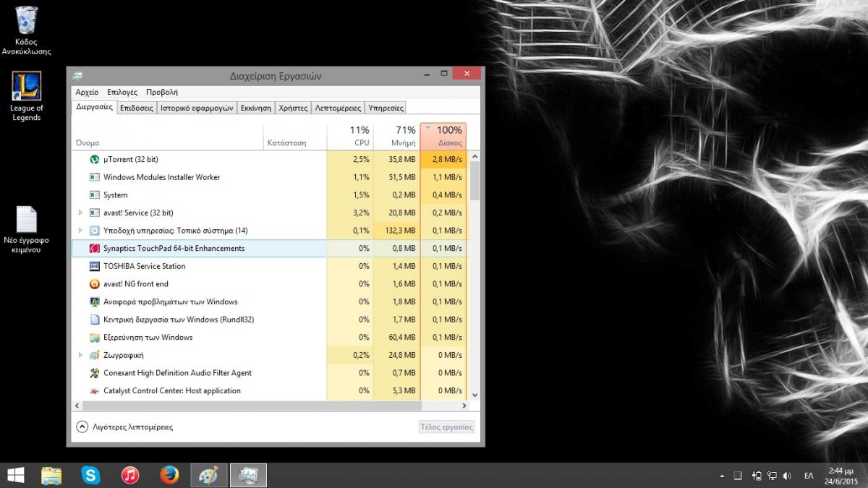
Task: Click the Υποδοχή υπηρεσίας gear icon
Action: [x=94, y=231]
